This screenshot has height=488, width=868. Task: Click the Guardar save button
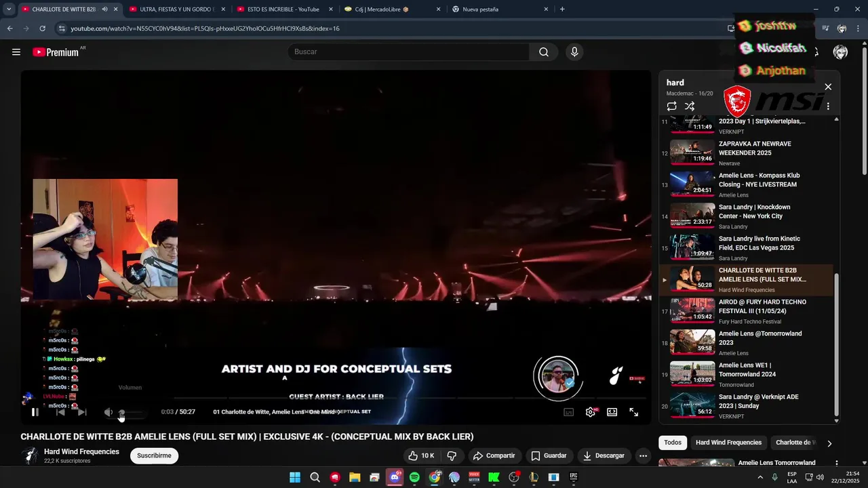549,455
